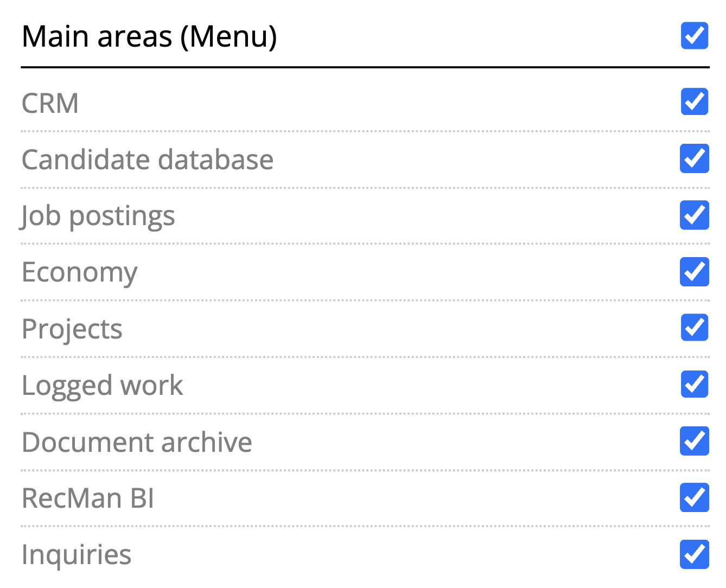The height and width of the screenshot is (588, 726).
Task: Click the RecMan BI label
Action: pyautogui.click(x=88, y=498)
